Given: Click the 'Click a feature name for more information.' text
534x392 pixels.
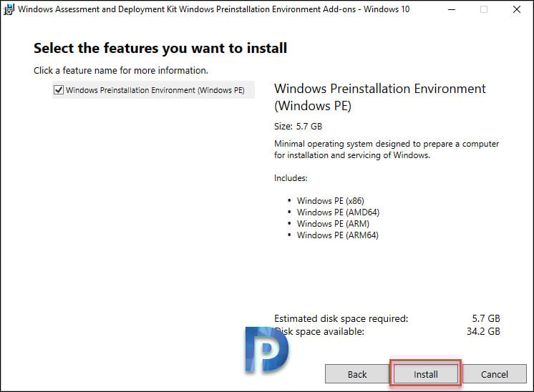Looking at the screenshot, I should click(x=120, y=70).
